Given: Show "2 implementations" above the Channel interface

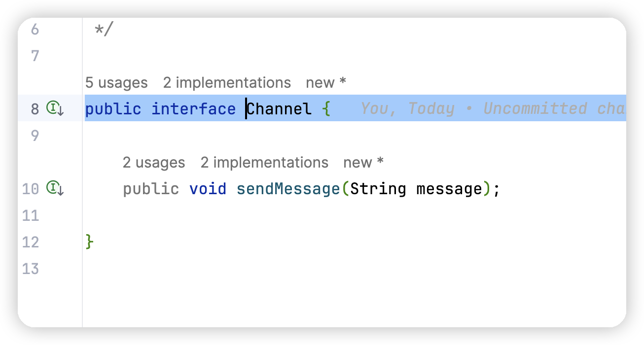Looking at the screenshot, I should (227, 82).
